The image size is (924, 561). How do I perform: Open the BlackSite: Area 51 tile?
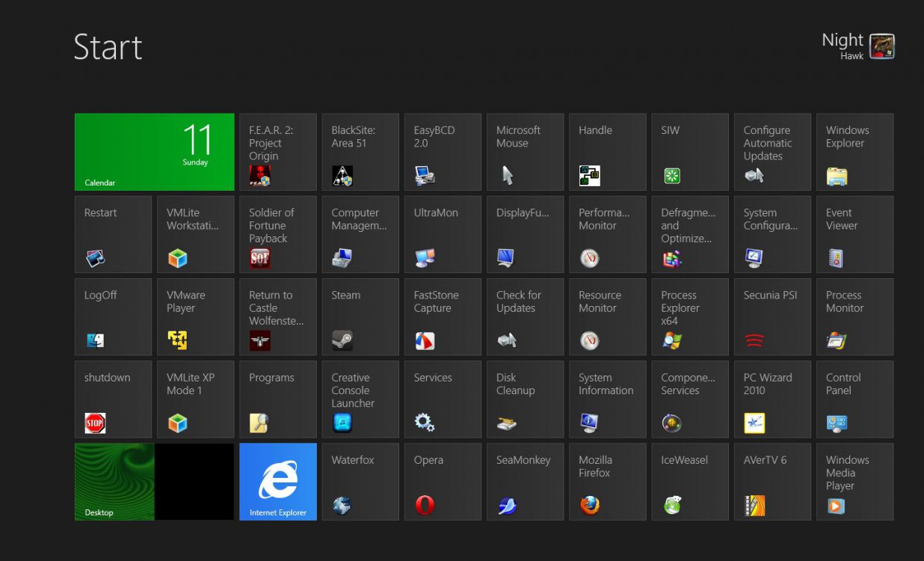360,152
